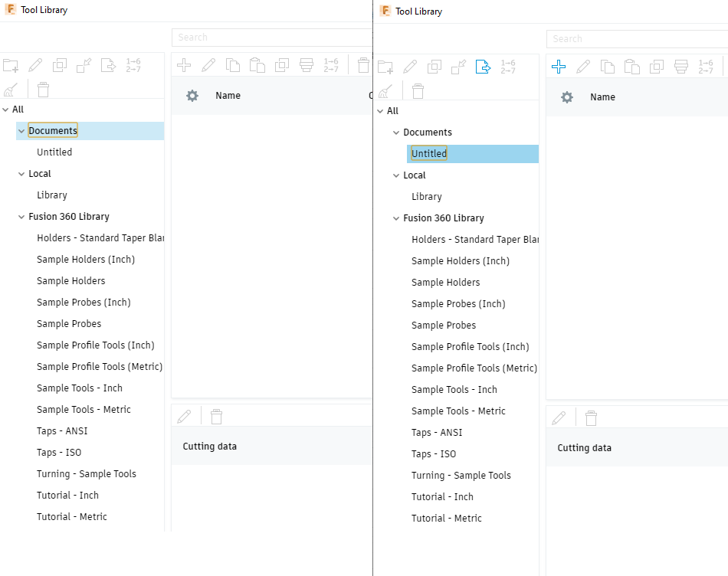728x576 pixels.
Task: Click the blue New Tool plus icon
Action: [x=559, y=67]
